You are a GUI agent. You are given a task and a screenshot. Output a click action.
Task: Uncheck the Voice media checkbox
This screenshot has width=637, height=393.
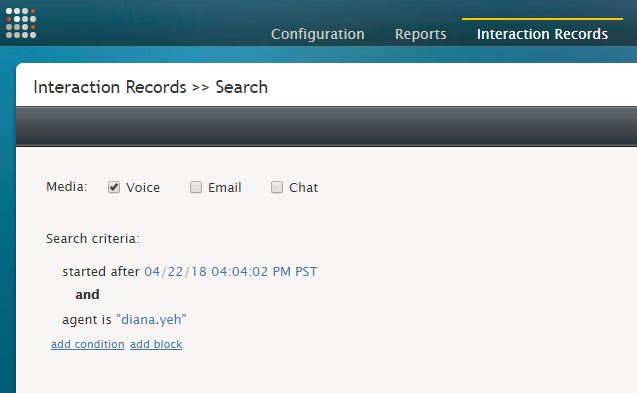click(114, 187)
